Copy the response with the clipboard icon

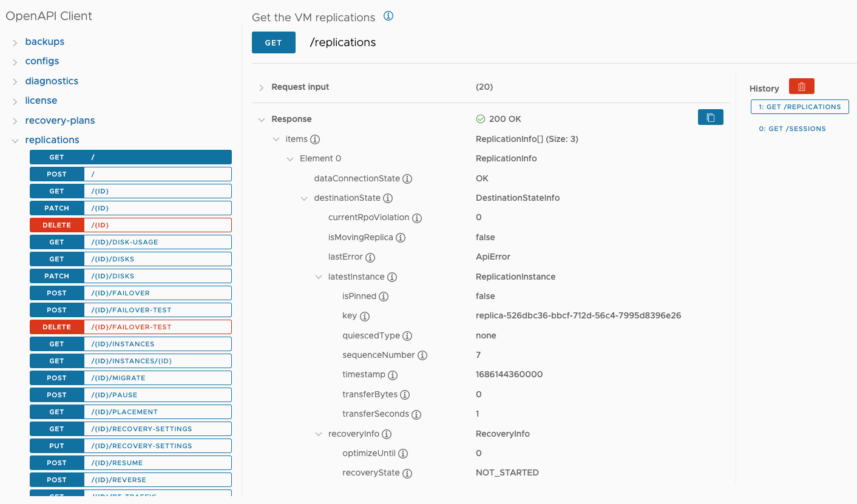coord(711,117)
